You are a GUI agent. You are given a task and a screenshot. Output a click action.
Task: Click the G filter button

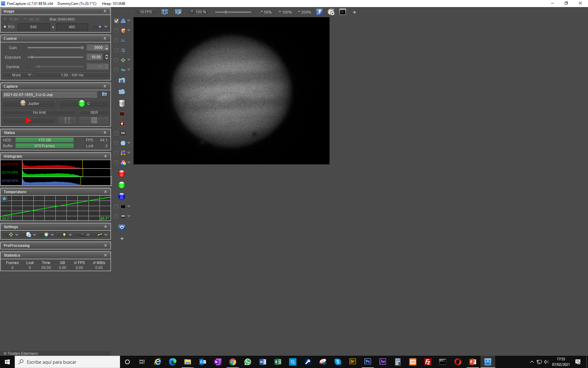pyautogui.click(x=84, y=104)
